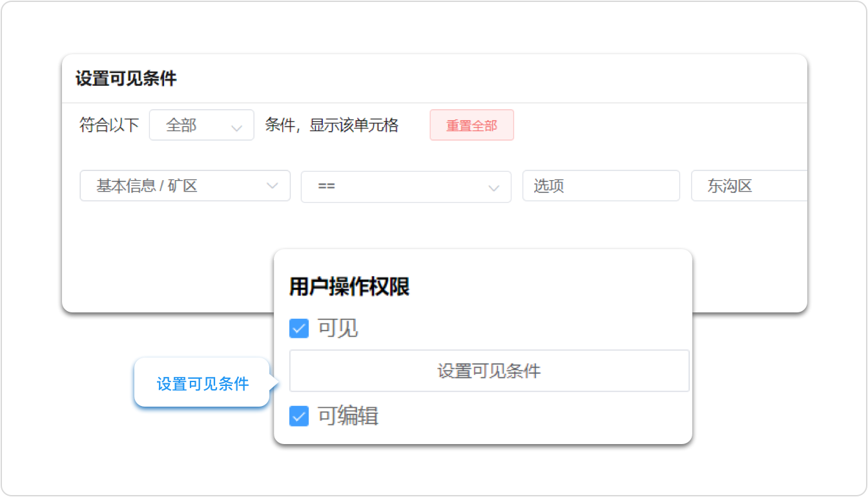The height and width of the screenshot is (497, 868).
Task: Toggle the 可见 permission by its label
Action: pyautogui.click(x=338, y=329)
